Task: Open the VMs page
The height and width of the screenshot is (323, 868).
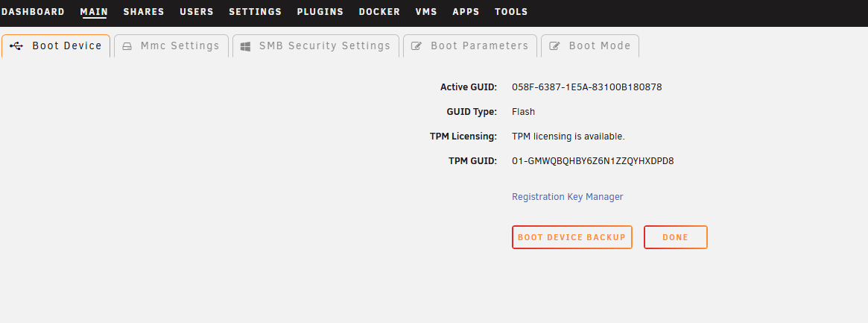Action: [x=426, y=12]
